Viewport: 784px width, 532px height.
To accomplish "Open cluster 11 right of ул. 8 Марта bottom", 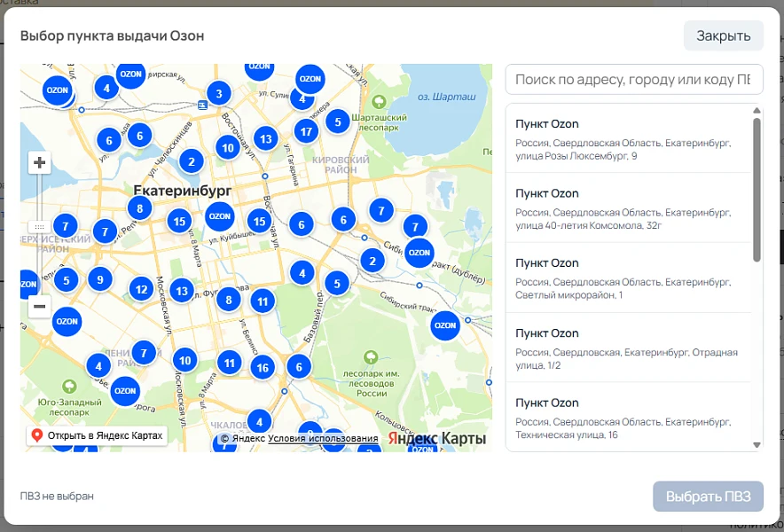I will 230,363.
